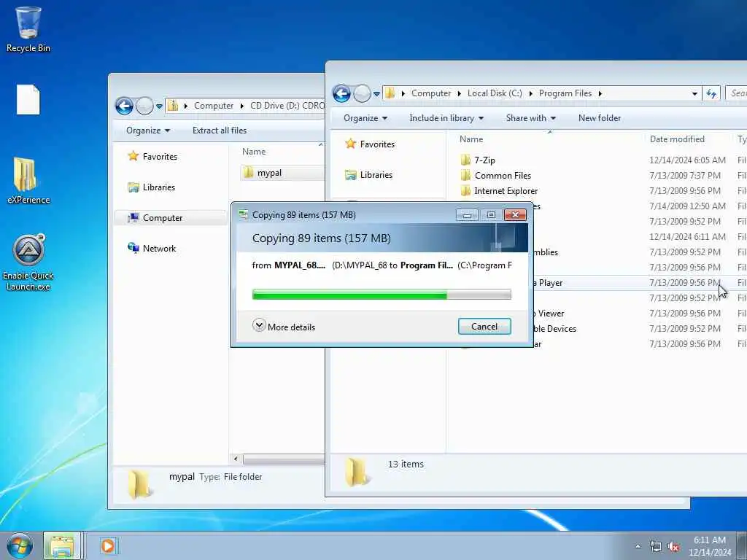Click 12/14/2024 6:05 AM date cell

(x=687, y=160)
